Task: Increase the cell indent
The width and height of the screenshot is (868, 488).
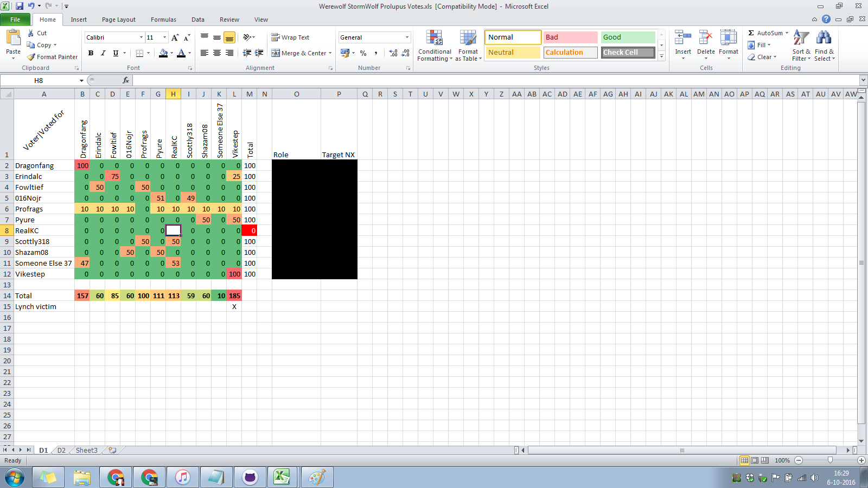Action: [259, 53]
